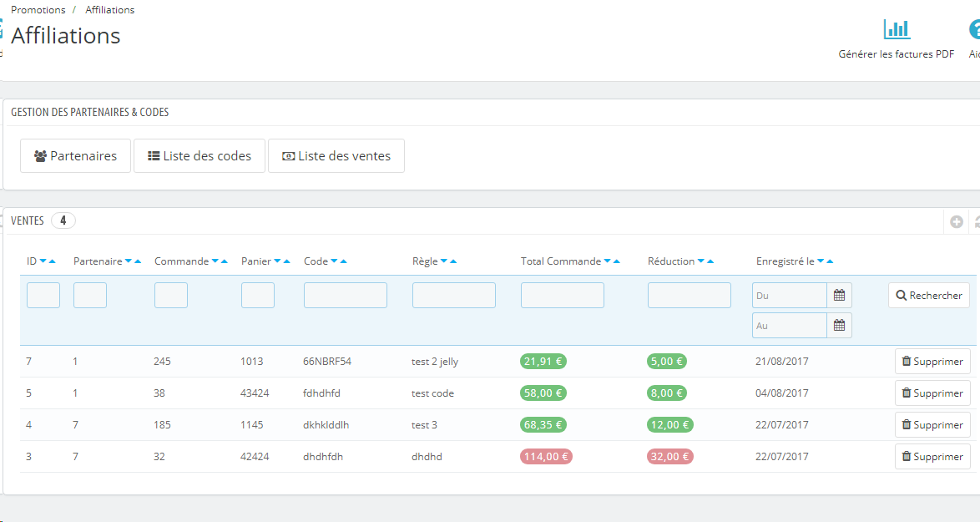This screenshot has height=522, width=980.
Task: Click the Ventes count badge 4
Action: point(63,220)
